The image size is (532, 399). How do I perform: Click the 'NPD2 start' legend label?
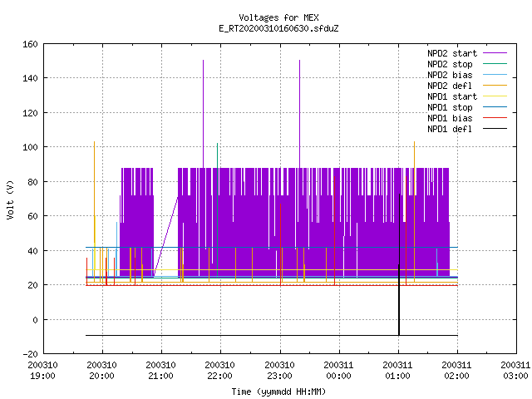452,53
